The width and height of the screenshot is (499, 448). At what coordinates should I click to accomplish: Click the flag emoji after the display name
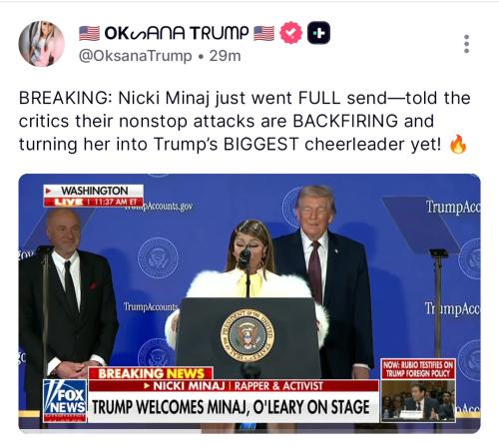pos(264,33)
